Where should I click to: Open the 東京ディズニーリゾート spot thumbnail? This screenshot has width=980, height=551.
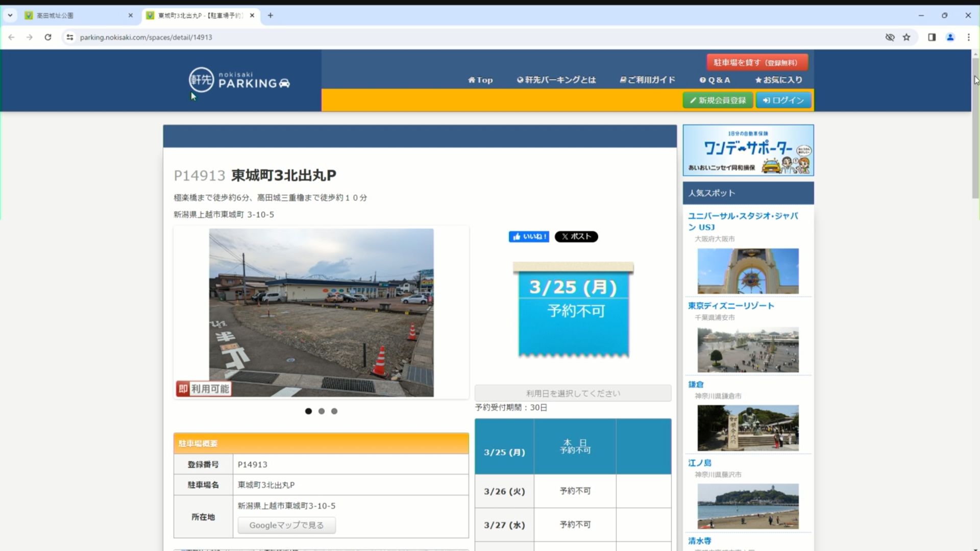[x=748, y=350]
